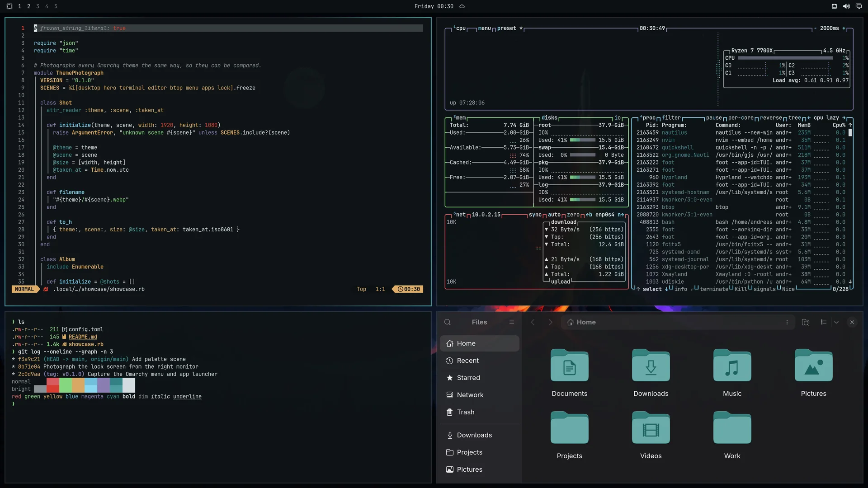
Task: Open the search icon in Files
Action: tap(448, 322)
